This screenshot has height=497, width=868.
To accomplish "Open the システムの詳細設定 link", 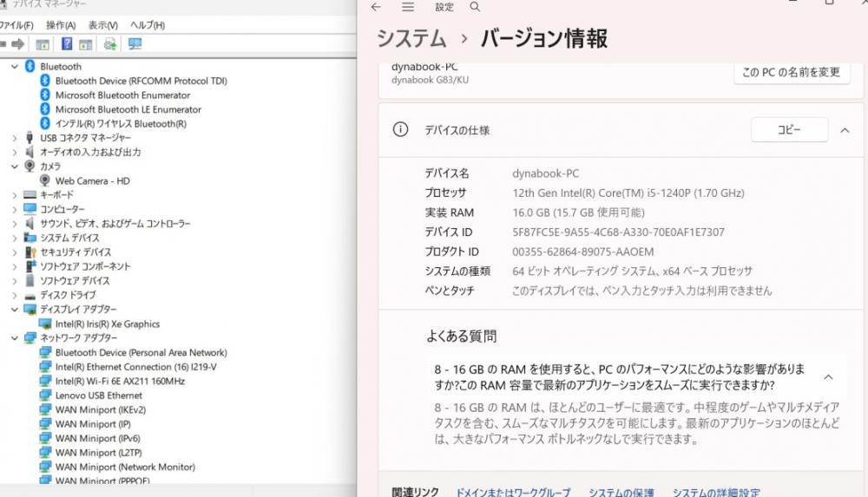I will click(716, 492).
